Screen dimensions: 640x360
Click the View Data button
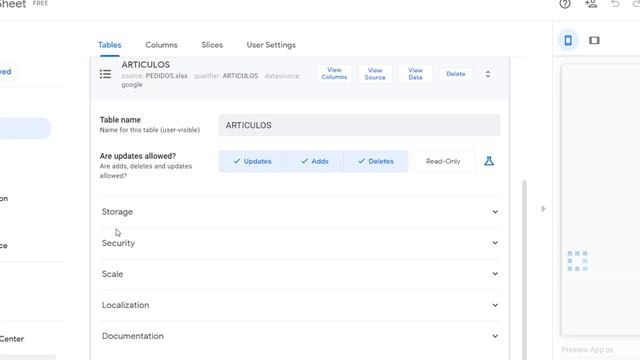coord(415,73)
